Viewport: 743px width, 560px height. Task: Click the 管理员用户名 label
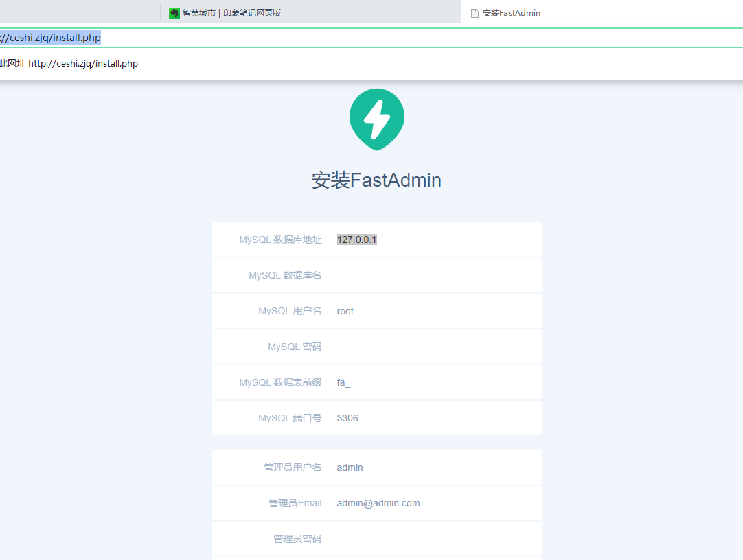pos(293,467)
